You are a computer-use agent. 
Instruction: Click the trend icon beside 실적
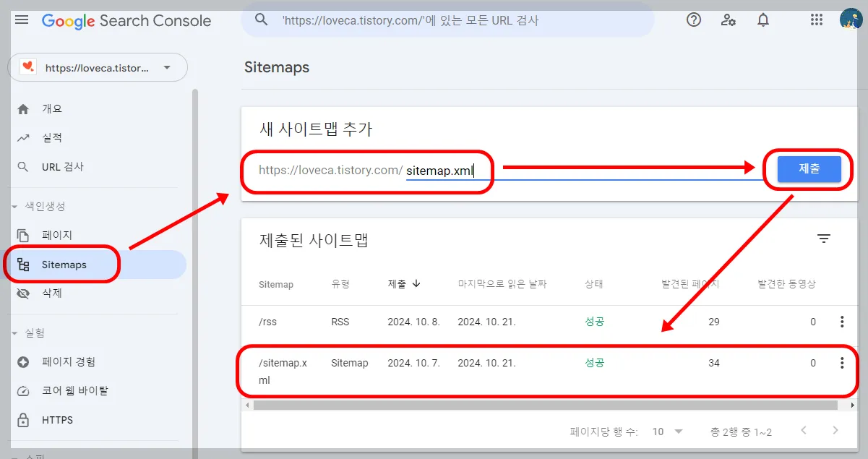click(x=23, y=138)
